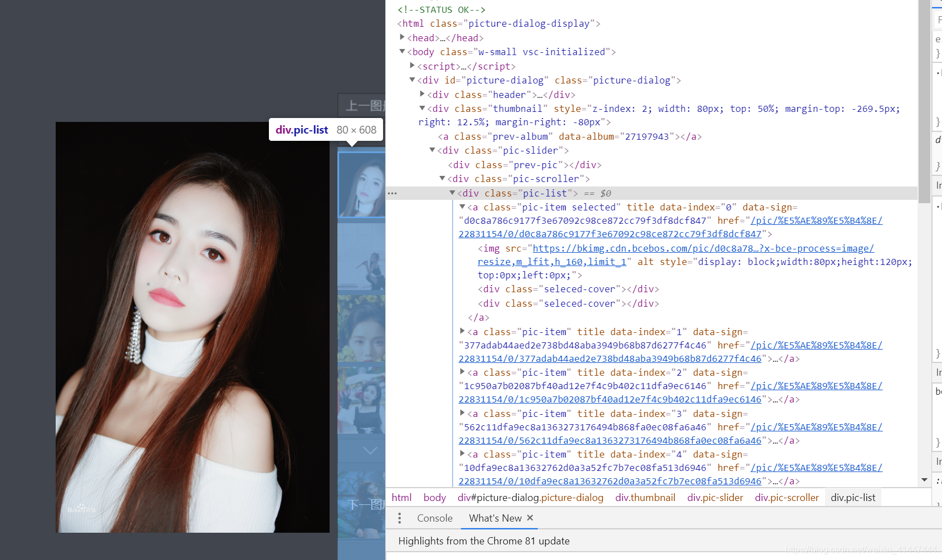This screenshot has height=560, width=942.
Task: Expand pic-item with data-index 4
Action: [462, 454]
